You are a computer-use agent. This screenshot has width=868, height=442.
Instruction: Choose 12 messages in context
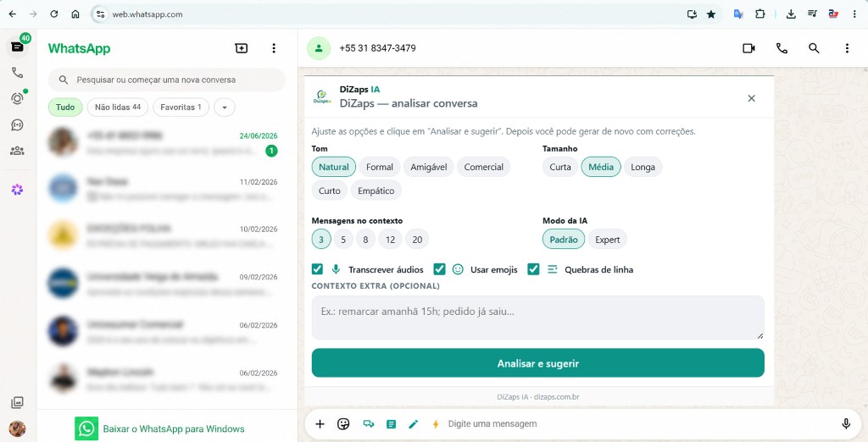point(390,240)
